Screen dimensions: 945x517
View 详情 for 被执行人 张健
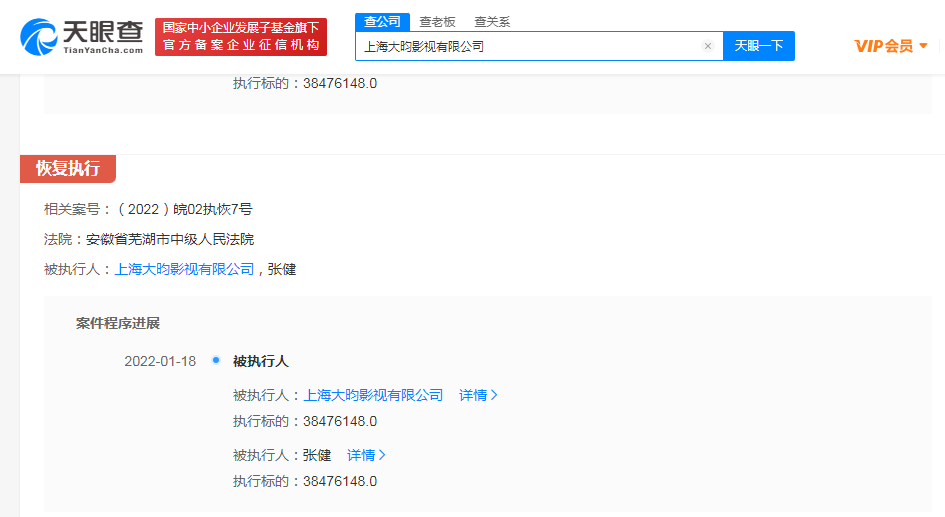click(x=366, y=456)
